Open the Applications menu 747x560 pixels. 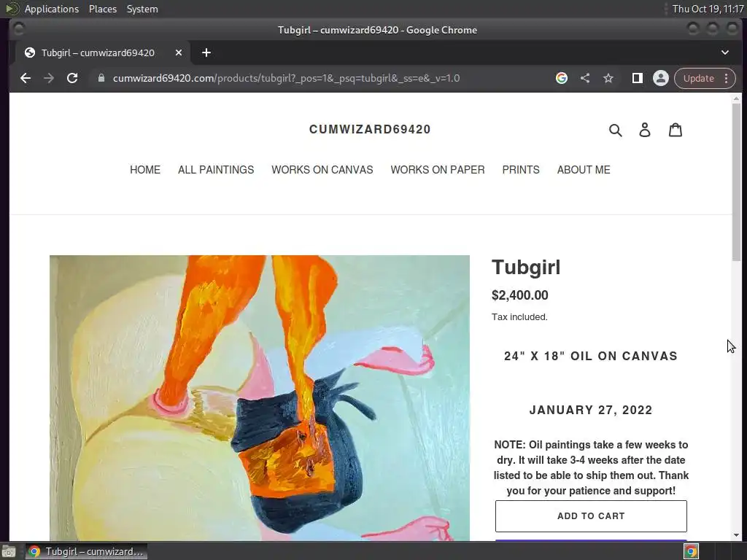coord(52,9)
